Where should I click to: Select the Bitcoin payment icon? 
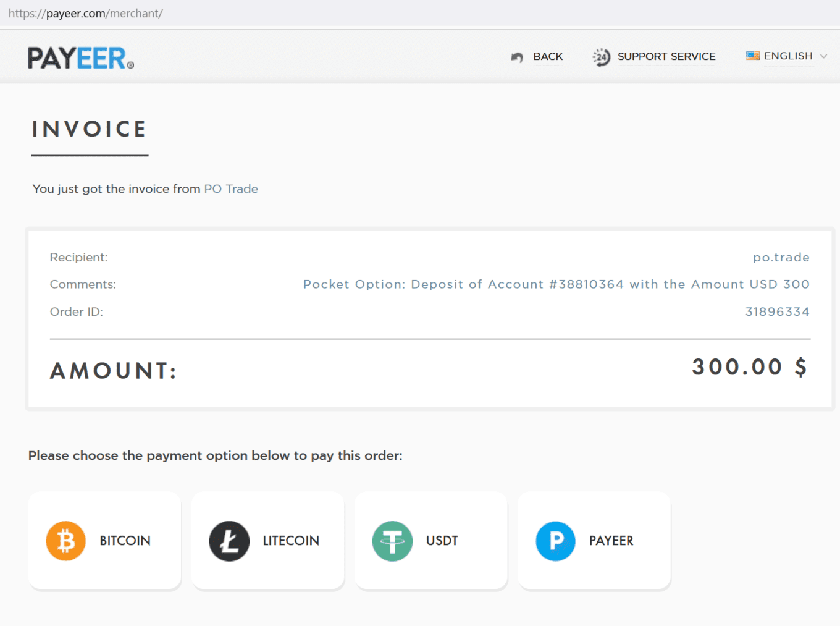65,541
